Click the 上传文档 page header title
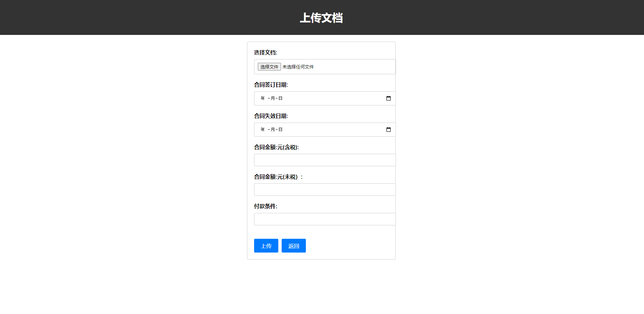Viewport: 644px width, 314px height. pos(321,18)
